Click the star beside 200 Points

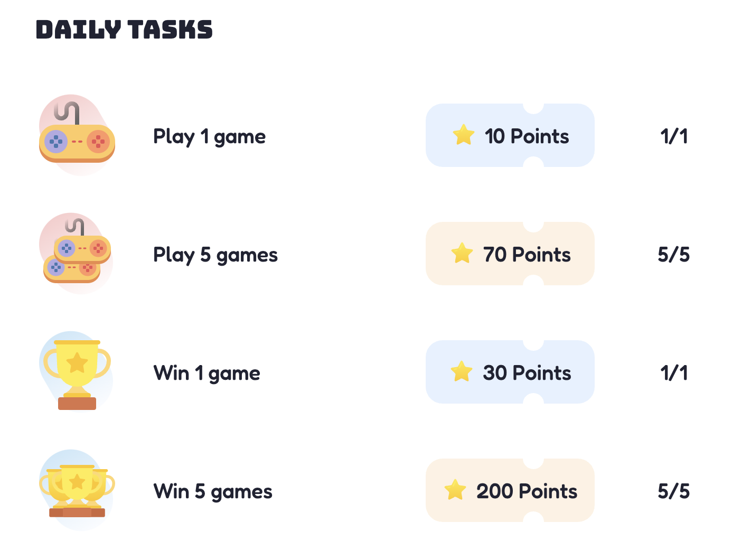point(455,490)
